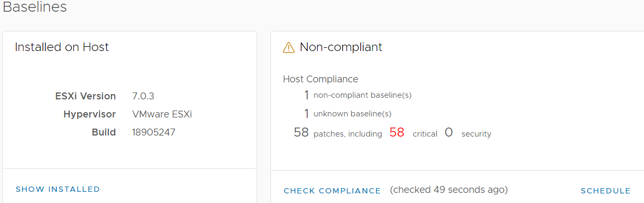
Task: Open the SHOW INSTALLED link
Action: (58, 189)
